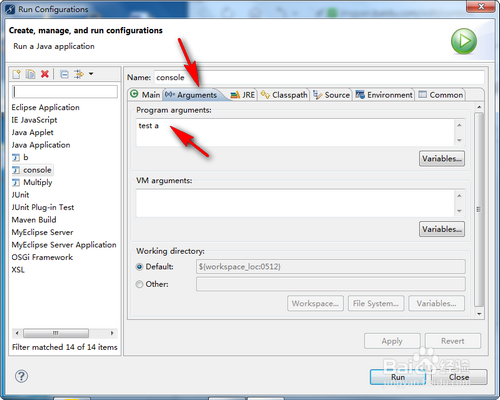Viewport: 500px width, 400px height.
Task: Click the Workspace... button
Action: pos(315,303)
